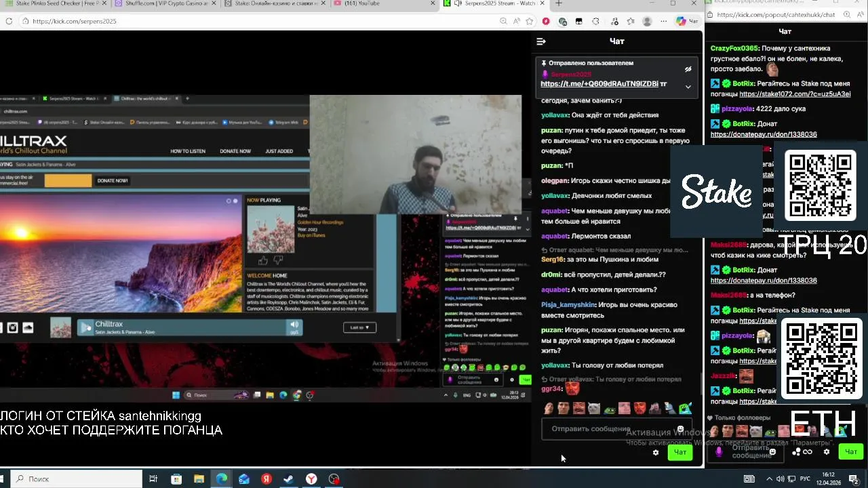868x488 pixels.
Task: Switch to the (161) YouTube tab
Action: click(384, 4)
